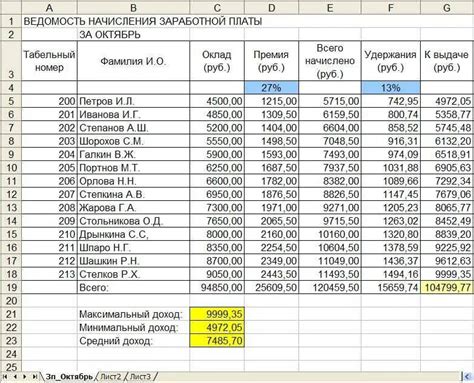Click the Максимальный доход: label
This screenshot has height=383, width=474.
pyautogui.click(x=131, y=314)
